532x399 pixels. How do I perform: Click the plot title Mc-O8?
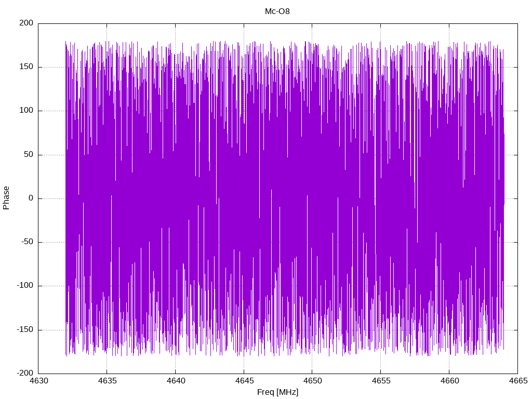point(277,11)
